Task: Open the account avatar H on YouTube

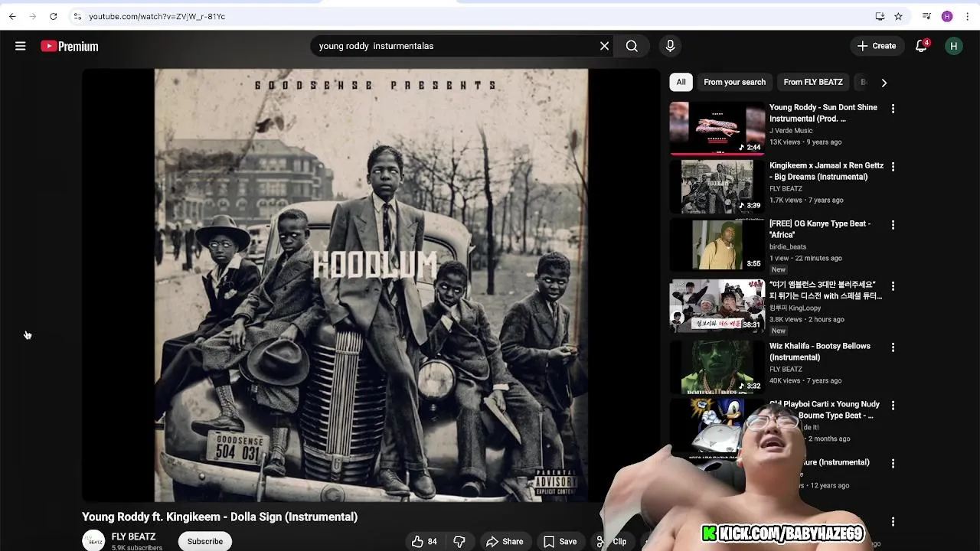Action: pos(953,46)
